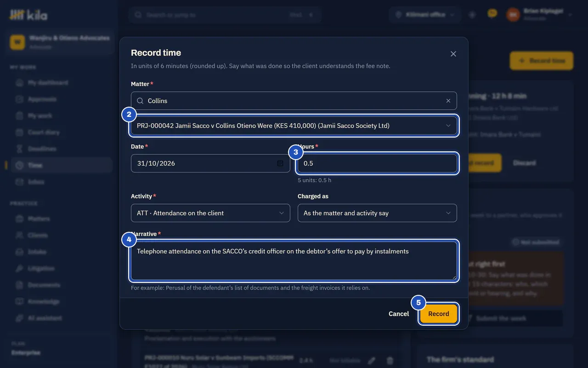Click the Intake sidebar icon
The width and height of the screenshot is (588, 368).
tap(19, 252)
